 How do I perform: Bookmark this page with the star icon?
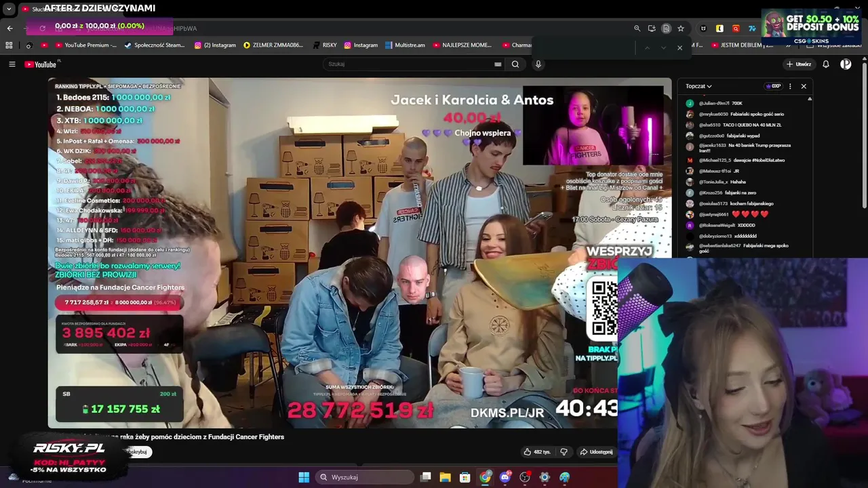[681, 28]
